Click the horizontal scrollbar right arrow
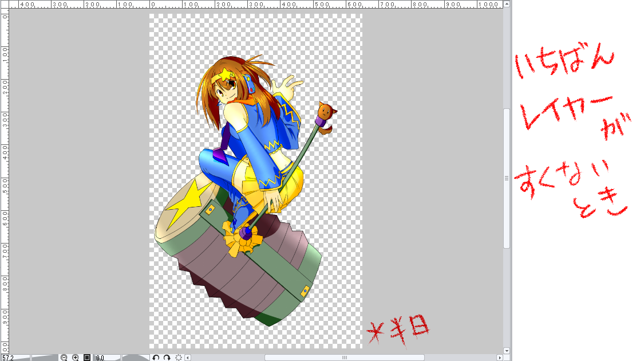The height and width of the screenshot is (361, 644). (x=500, y=358)
